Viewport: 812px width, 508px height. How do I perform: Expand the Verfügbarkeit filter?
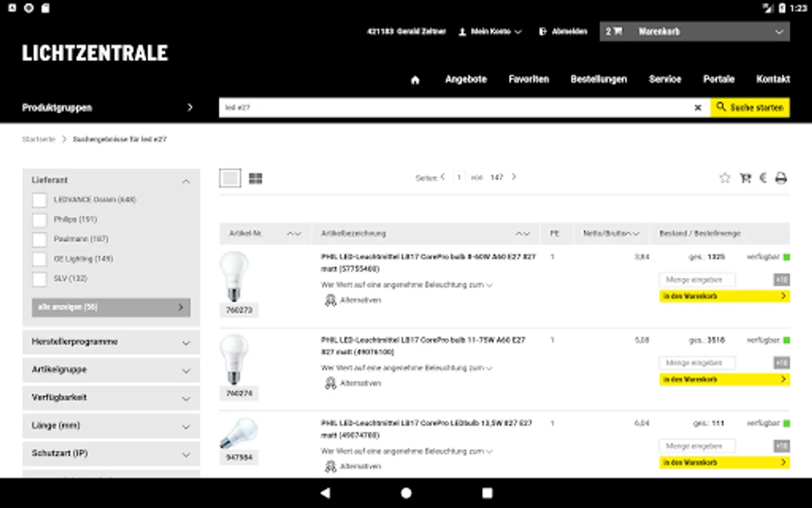pos(111,398)
